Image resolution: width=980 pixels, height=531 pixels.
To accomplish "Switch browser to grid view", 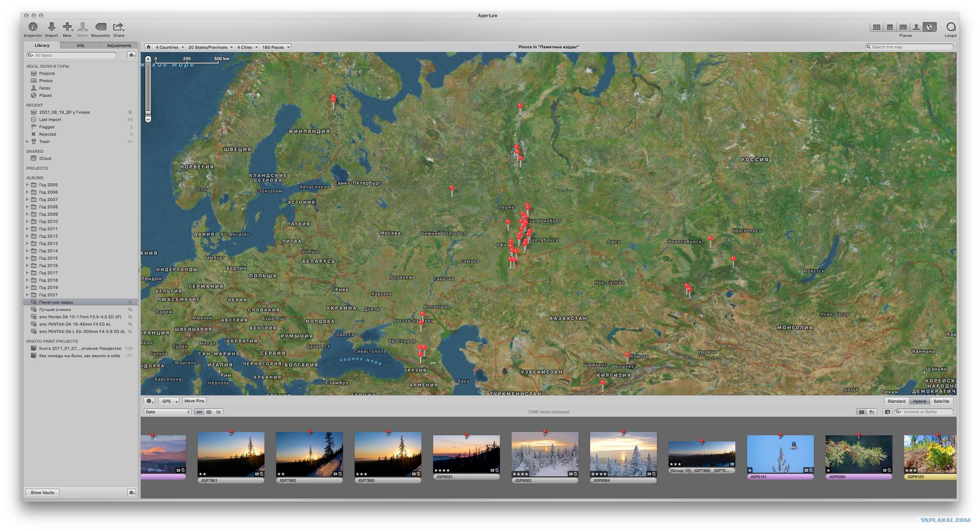I will point(209,412).
